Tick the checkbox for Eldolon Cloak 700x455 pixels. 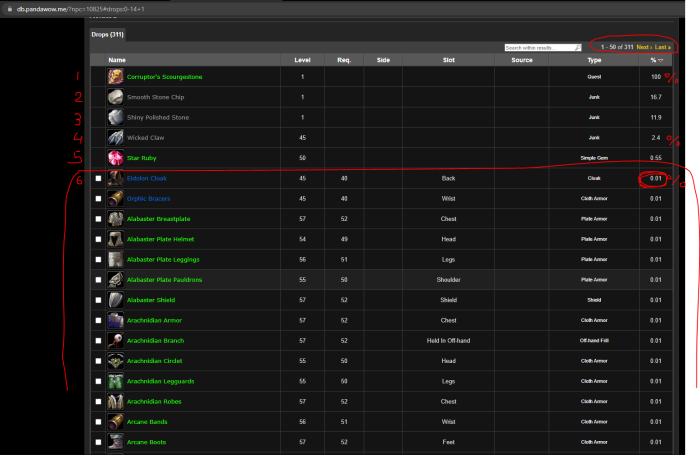(x=98, y=178)
